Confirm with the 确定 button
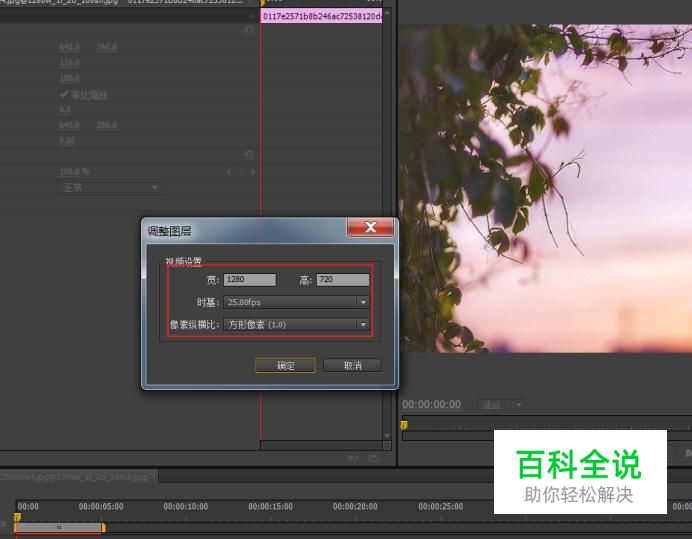This screenshot has height=539, width=692. click(x=286, y=366)
